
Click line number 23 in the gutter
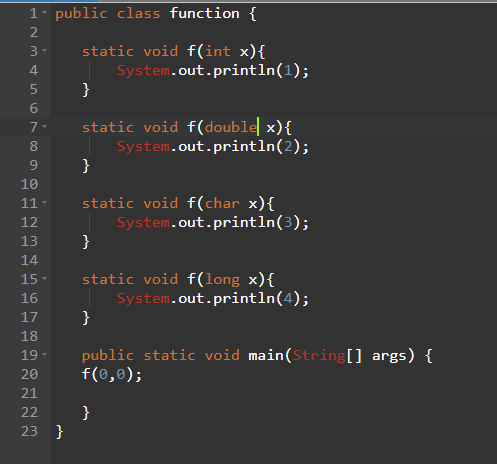(x=29, y=431)
